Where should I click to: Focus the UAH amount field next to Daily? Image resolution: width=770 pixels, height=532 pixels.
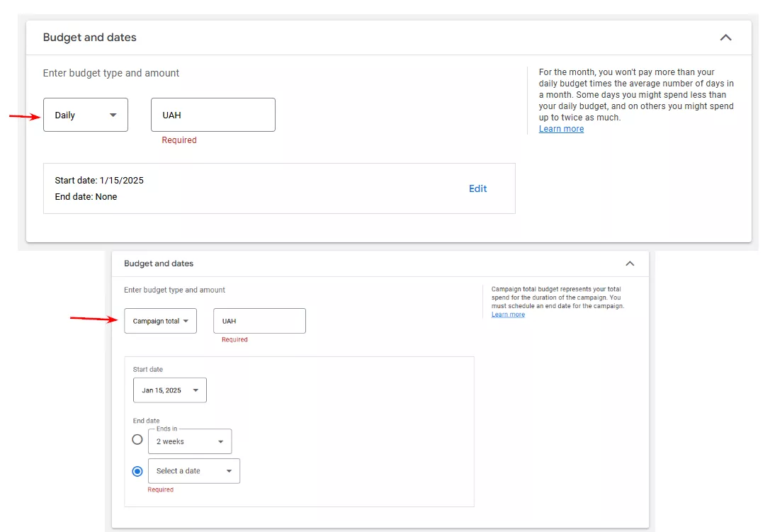pos(213,115)
